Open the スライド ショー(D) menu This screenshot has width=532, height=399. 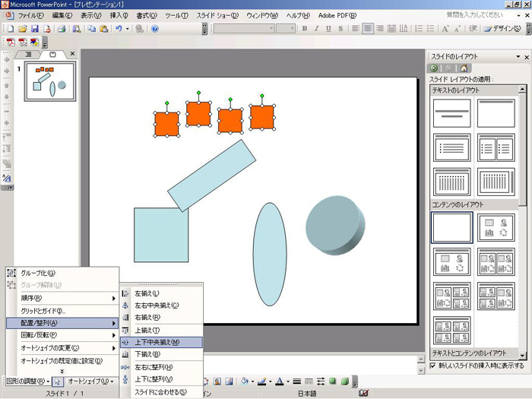pos(217,15)
